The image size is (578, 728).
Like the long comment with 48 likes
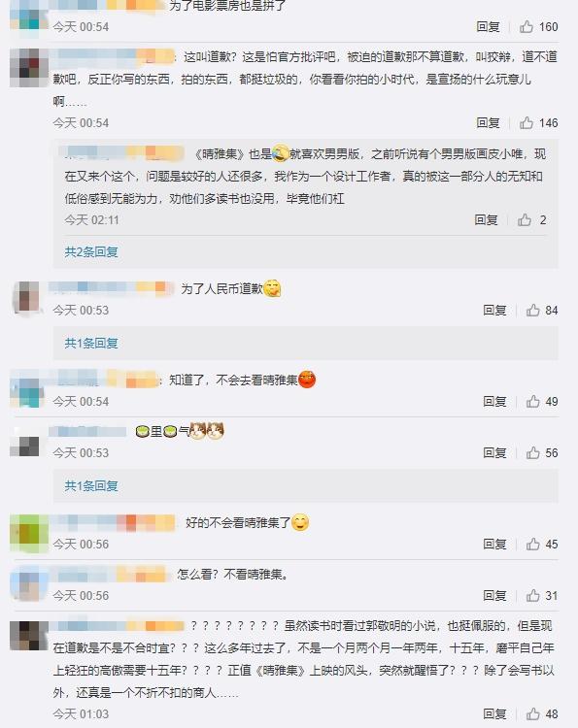pyautogui.click(x=533, y=713)
